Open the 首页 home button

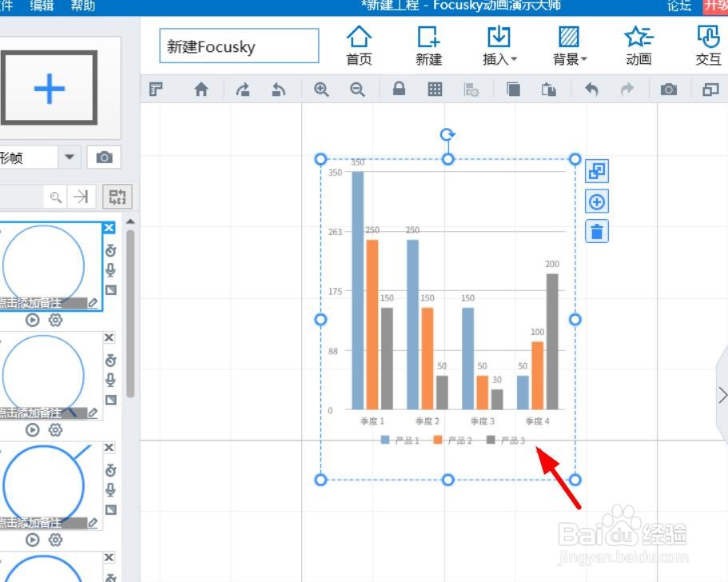click(359, 46)
